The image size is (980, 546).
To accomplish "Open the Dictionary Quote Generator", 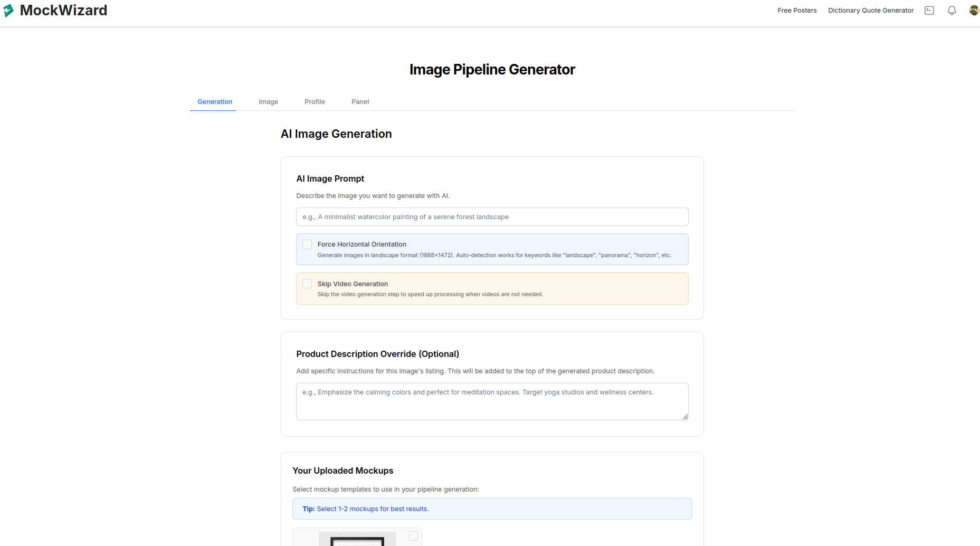I will click(871, 10).
